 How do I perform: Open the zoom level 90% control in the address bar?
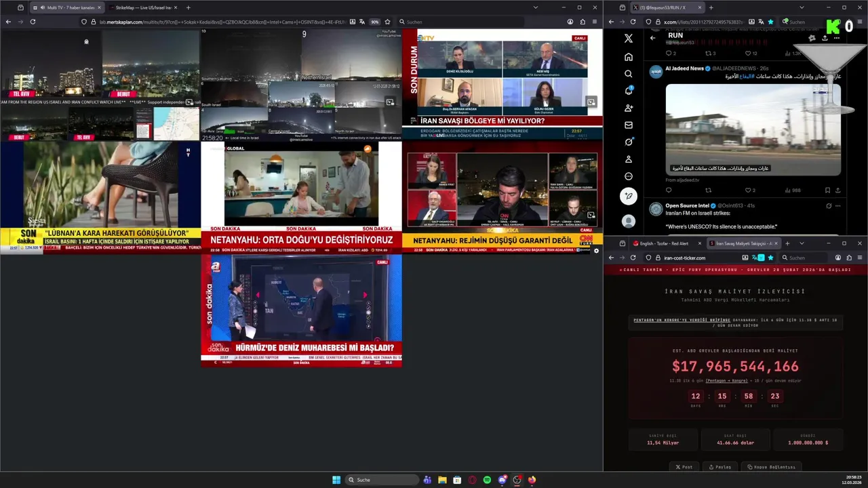[374, 22]
